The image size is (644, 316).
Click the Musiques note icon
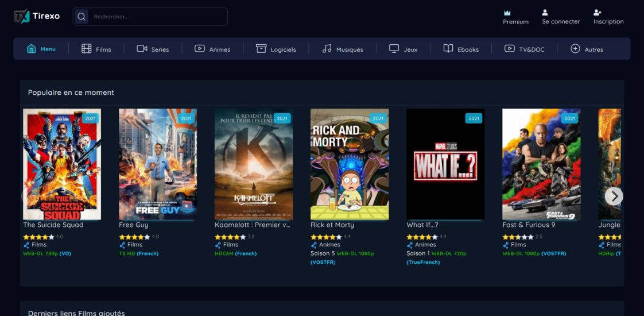[327, 49]
